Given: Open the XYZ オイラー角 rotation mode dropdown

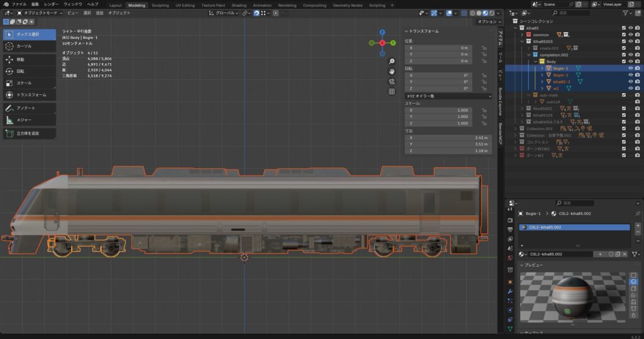Looking at the screenshot, I should 447,96.
